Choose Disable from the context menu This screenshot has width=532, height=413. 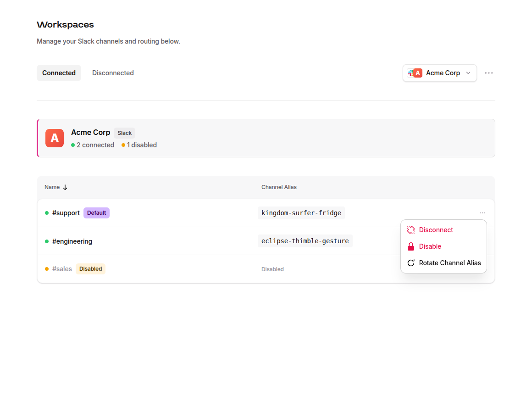pyautogui.click(x=444, y=246)
